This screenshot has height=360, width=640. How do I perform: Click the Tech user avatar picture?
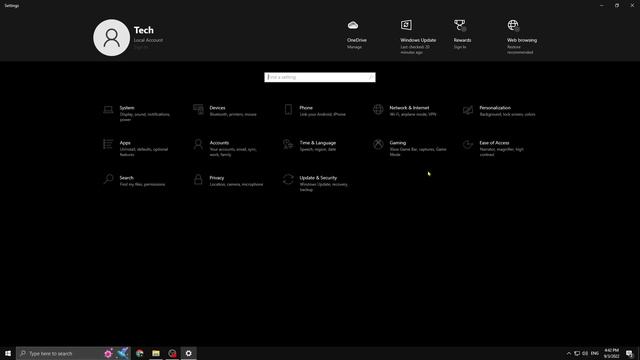coord(111,38)
